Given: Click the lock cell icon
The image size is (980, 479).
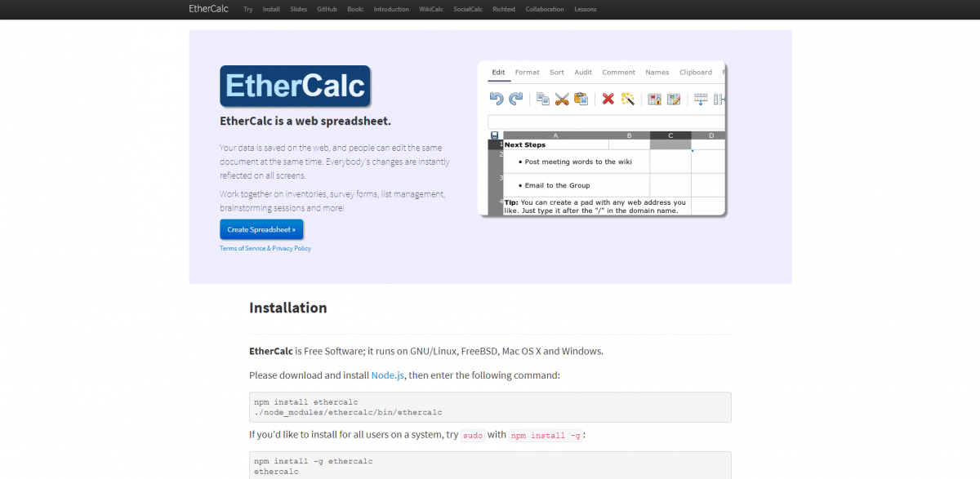Looking at the screenshot, I should click(654, 99).
